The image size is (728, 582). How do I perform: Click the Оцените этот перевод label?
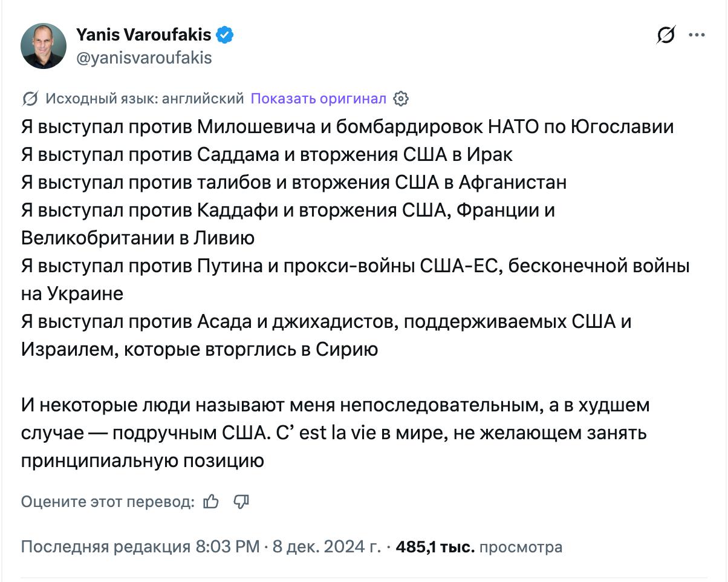[x=108, y=502]
